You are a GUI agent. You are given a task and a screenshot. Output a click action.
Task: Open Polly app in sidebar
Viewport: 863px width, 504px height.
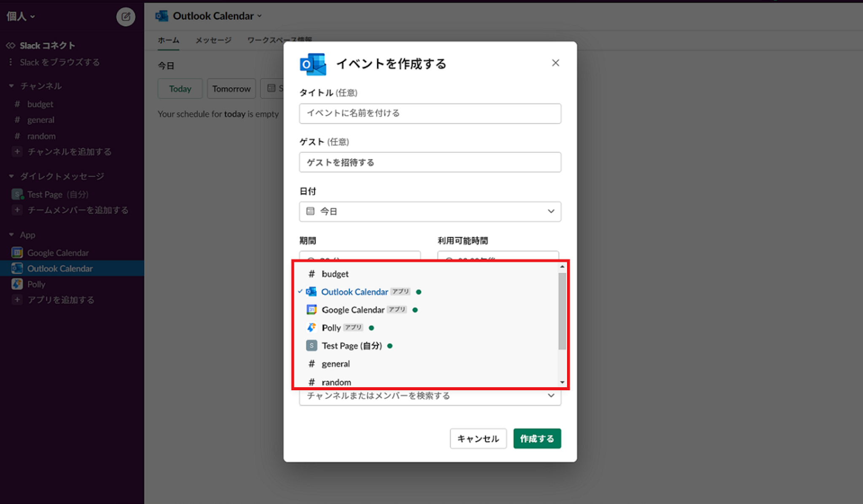tap(36, 284)
